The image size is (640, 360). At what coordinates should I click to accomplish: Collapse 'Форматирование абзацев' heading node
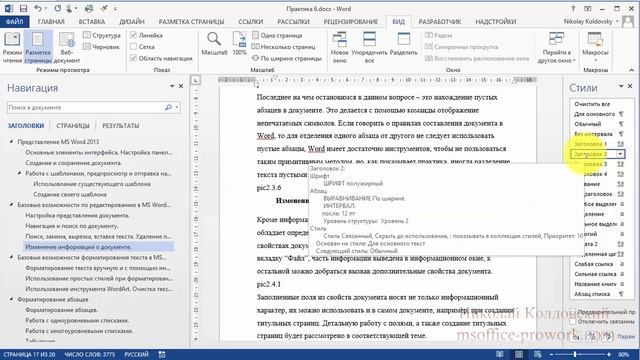(11, 299)
